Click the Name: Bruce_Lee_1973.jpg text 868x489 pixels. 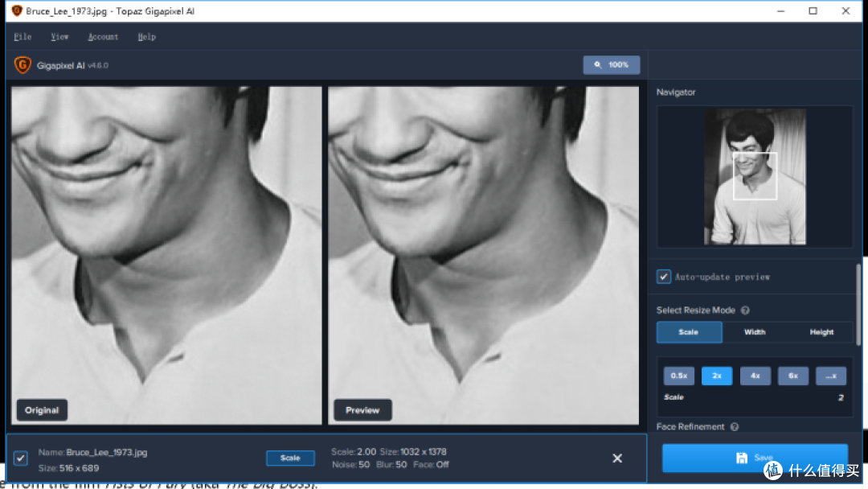93,452
